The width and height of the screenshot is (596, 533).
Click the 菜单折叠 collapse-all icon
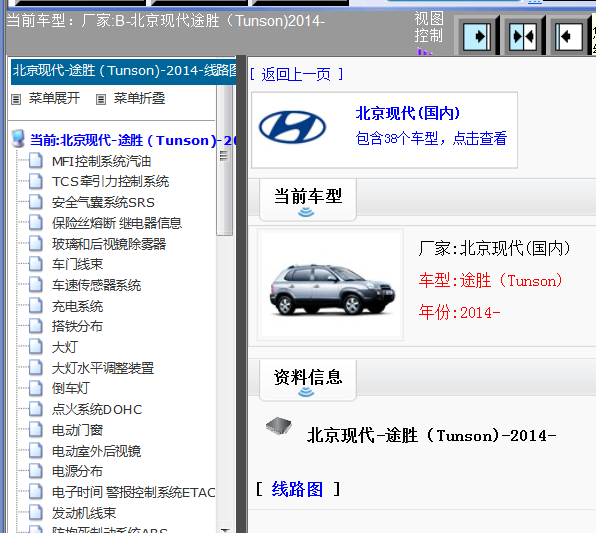click(100, 100)
